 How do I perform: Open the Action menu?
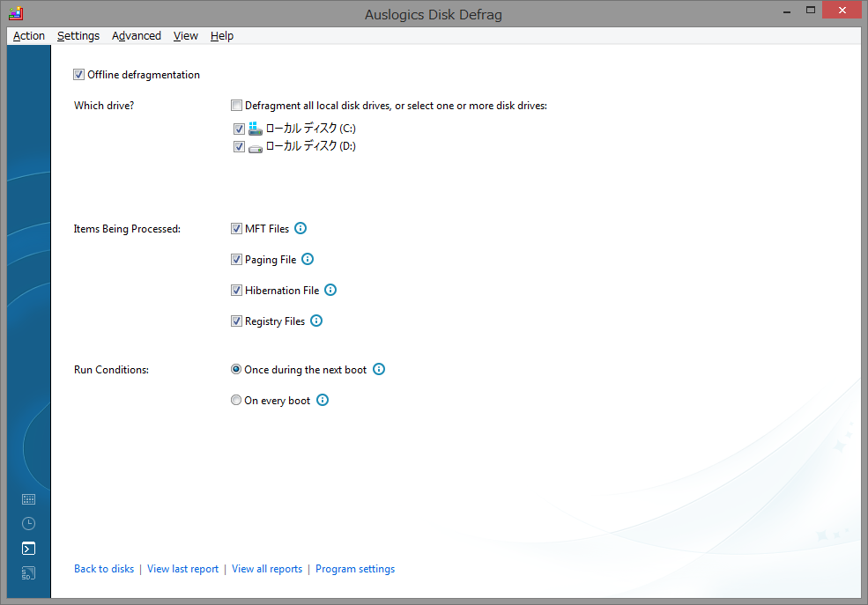tap(29, 36)
